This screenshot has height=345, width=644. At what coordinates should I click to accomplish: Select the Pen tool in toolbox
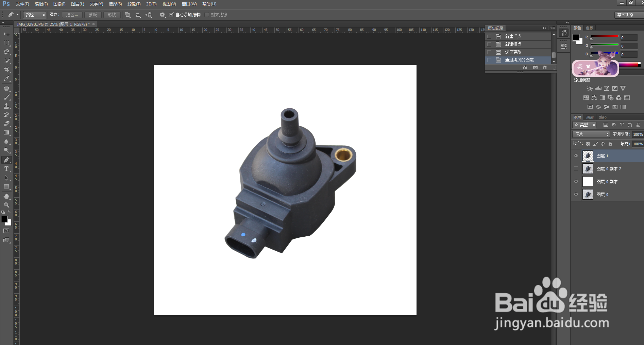coord(6,160)
